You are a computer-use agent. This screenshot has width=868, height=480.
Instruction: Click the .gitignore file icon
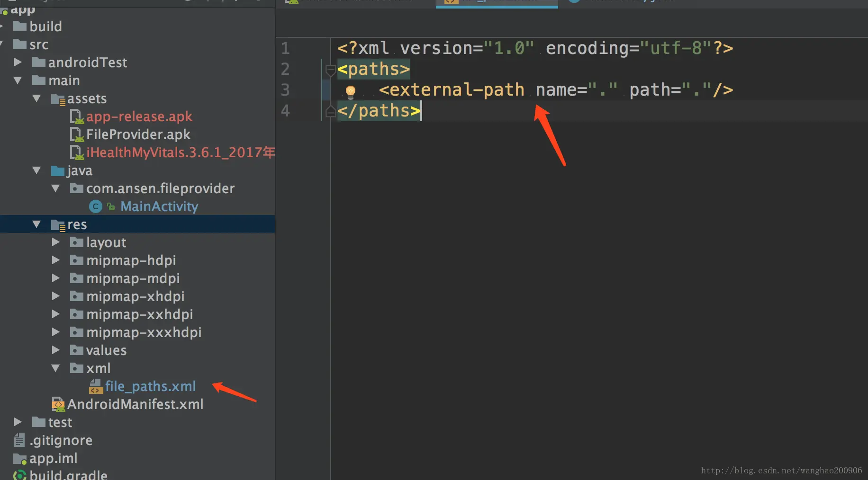19,440
